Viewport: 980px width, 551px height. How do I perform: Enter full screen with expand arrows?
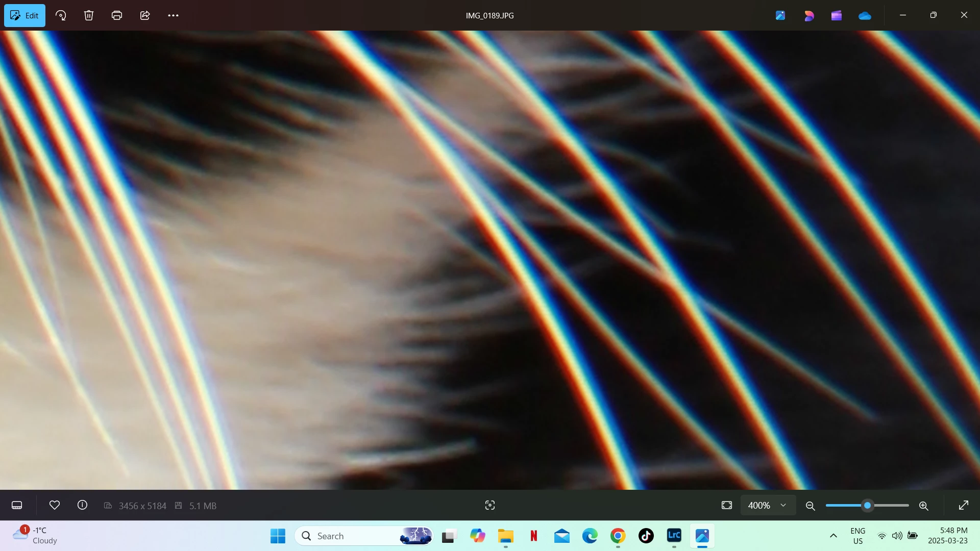coord(964,506)
